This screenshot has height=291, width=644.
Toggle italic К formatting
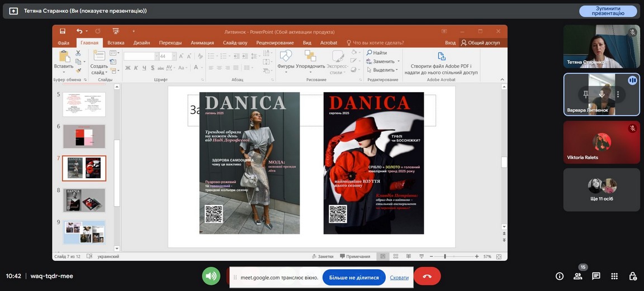(136, 68)
